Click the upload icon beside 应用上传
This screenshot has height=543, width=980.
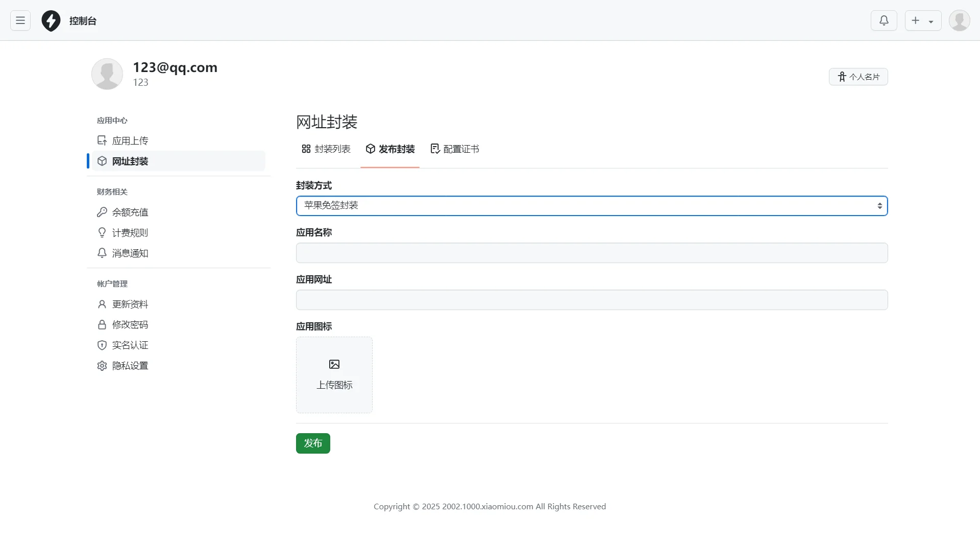coord(102,140)
